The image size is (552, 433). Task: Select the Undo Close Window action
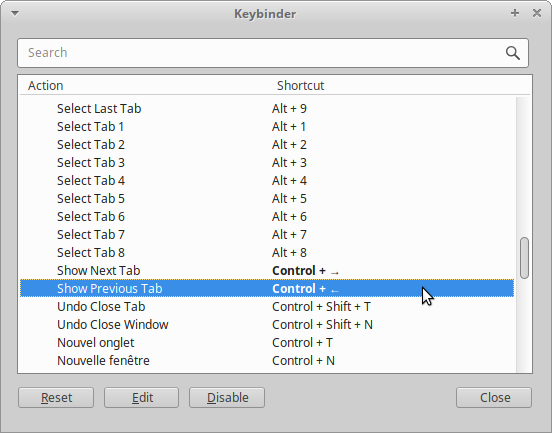coord(113,325)
